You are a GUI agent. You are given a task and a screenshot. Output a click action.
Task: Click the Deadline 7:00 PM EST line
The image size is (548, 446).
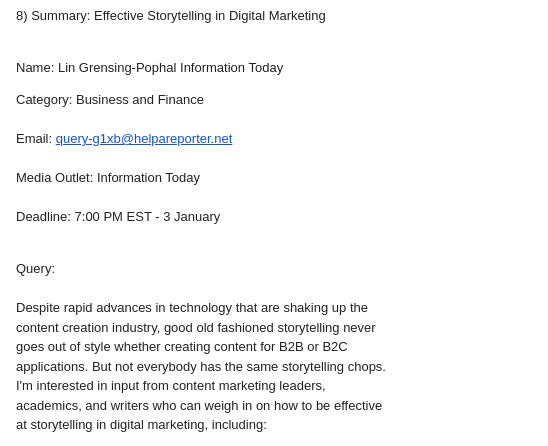118,217
